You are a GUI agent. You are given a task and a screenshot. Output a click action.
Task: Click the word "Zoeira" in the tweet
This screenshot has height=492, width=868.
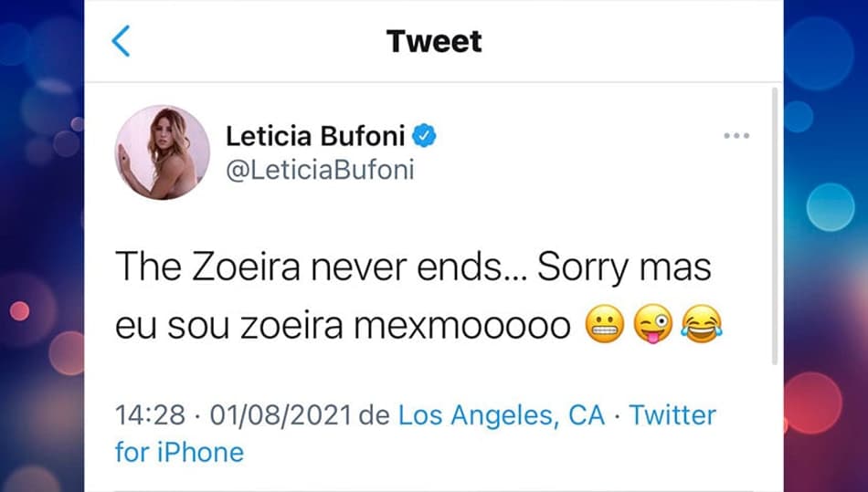247,267
